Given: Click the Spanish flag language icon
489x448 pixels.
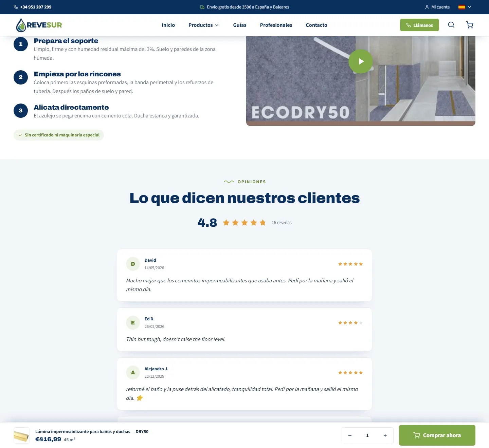Looking at the screenshot, I should (461, 7).
